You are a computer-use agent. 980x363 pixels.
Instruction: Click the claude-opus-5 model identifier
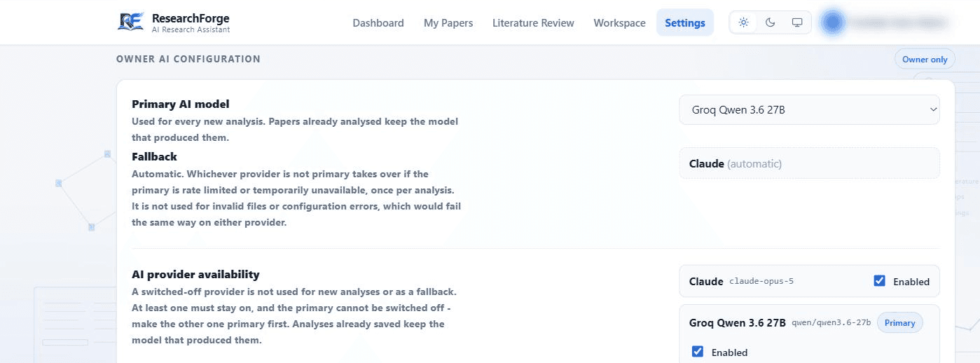point(761,281)
